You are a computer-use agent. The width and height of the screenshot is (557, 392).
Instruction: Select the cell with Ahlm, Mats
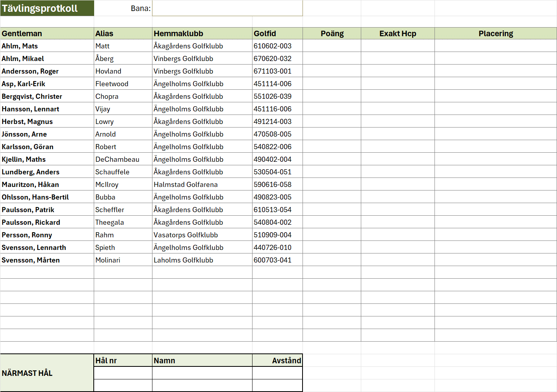coord(47,46)
